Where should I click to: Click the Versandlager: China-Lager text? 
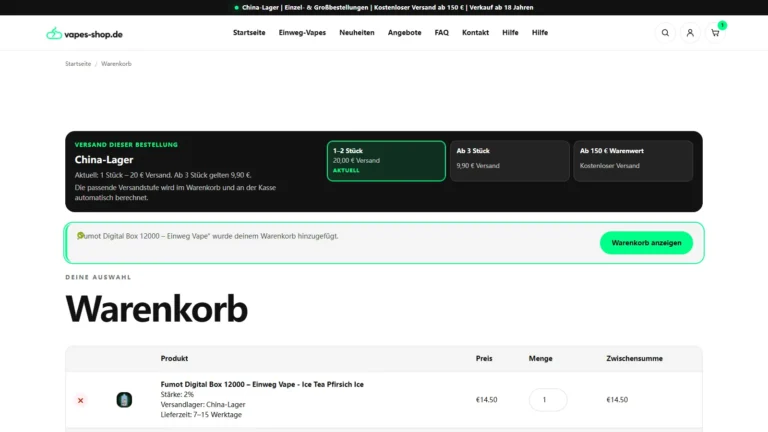(x=203, y=405)
